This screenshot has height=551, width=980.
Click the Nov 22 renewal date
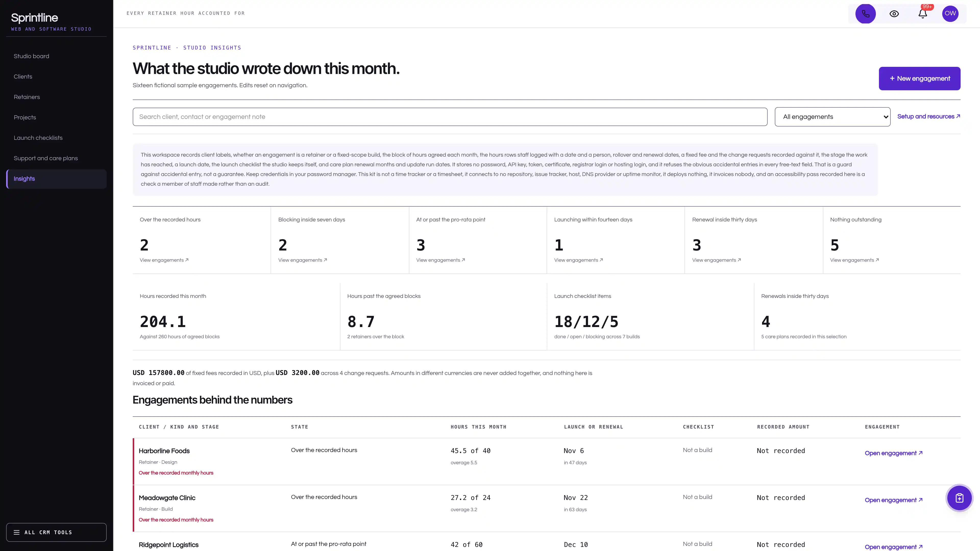pyautogui.click(x=575, y=498)
